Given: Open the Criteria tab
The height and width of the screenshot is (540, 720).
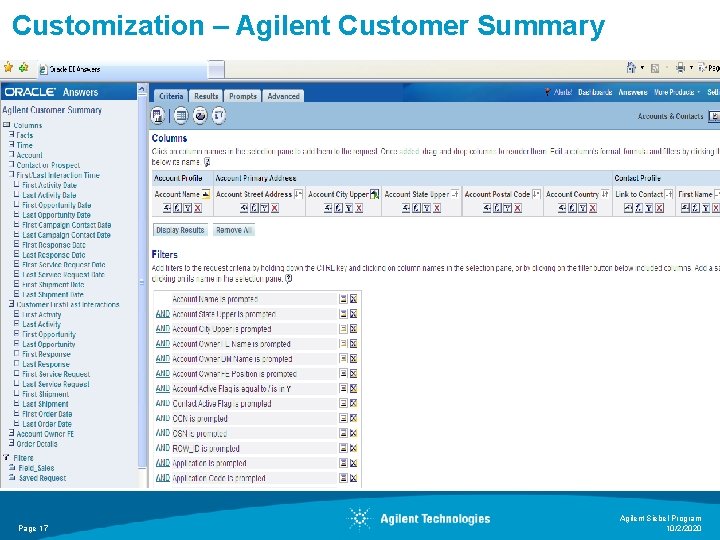Looking at the screenshot, I should click(170, 96).
